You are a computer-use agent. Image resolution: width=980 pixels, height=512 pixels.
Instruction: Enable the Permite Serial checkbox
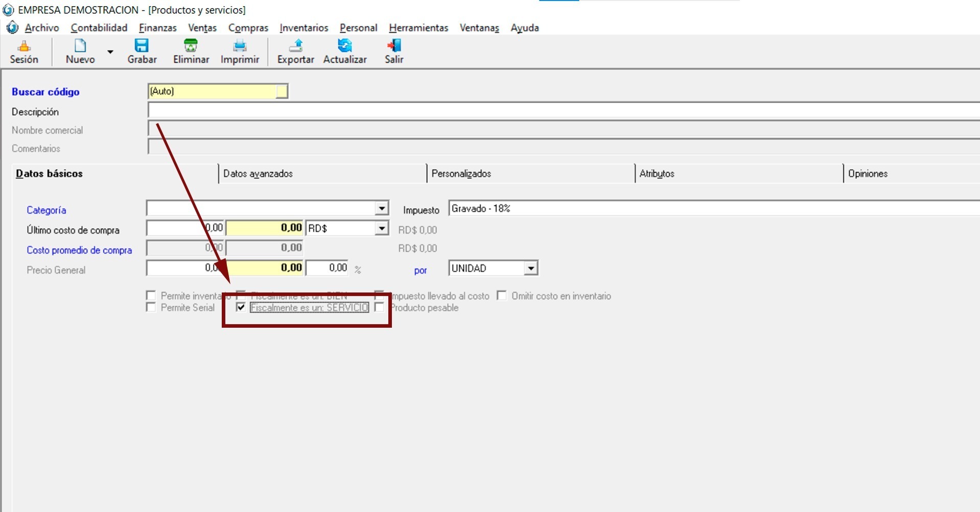pos(151,307)
